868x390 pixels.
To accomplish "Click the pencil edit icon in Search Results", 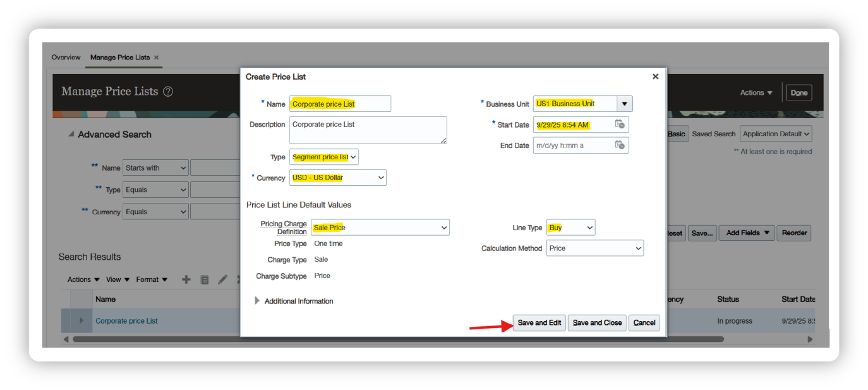I will [x=222, y=279].
